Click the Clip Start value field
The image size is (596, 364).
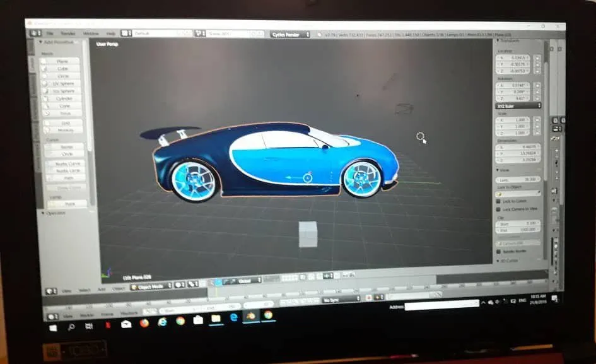[518, 223]
